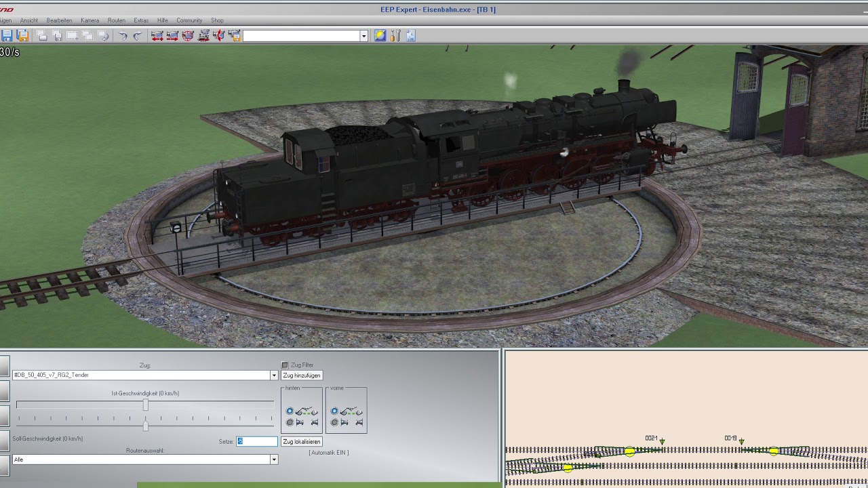Viewport: 868px width, 488px height.
Task: Open the Extras menu
Action: [141, 20]
